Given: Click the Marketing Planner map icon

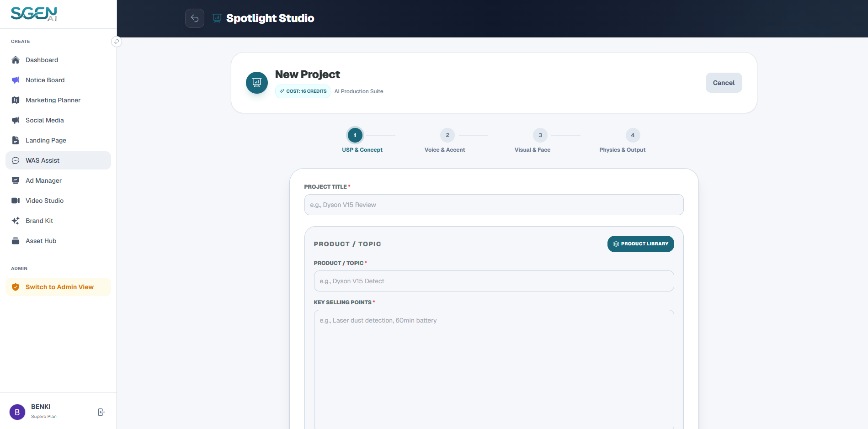Looking at the screenshot, I should (16, 100).
